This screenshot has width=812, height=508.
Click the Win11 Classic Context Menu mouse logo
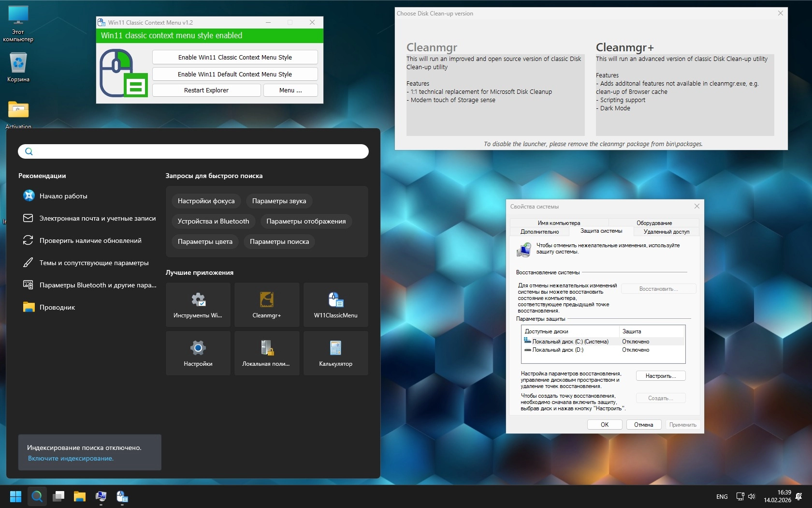tap(123, 73)
